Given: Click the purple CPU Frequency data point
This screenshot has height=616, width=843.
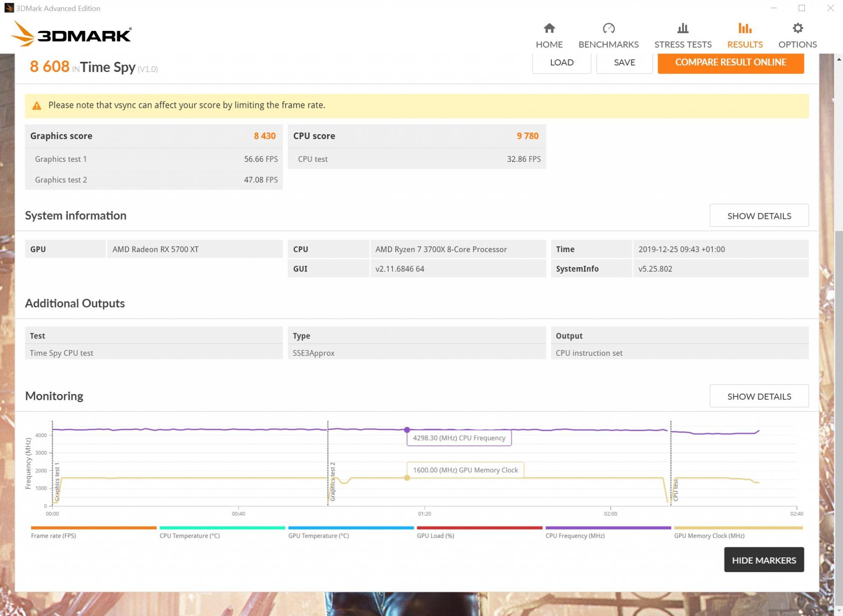Looking at the screenshot, I should pyautogui.click(x=407, y=429).
